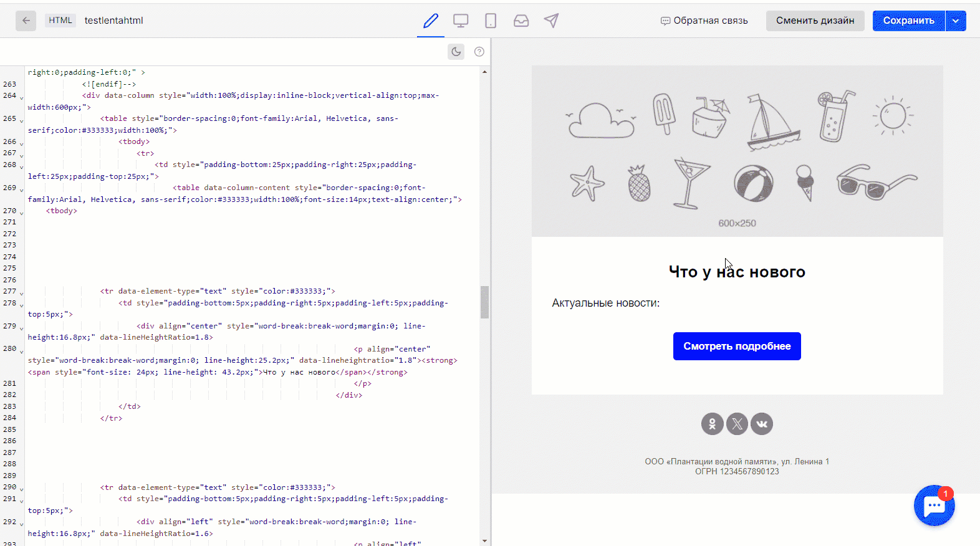The height and width of the screenshot is (546, 980).
Task: Collapse the code fold at line 277
Action: [22, 293]
